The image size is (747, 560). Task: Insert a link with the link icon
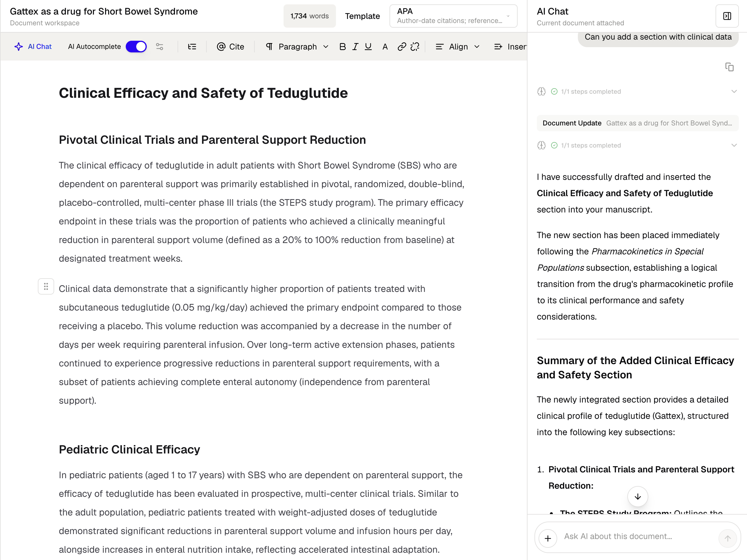pos(401,47)
